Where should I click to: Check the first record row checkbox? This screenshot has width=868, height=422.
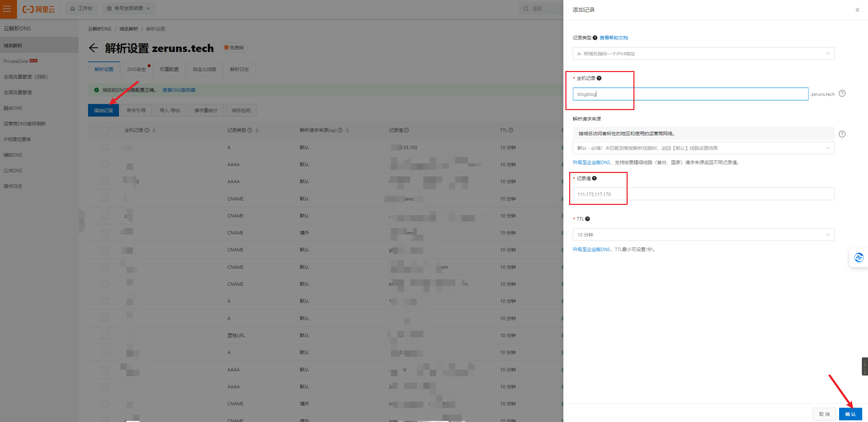pyautogui.click(x=105, y=147)
